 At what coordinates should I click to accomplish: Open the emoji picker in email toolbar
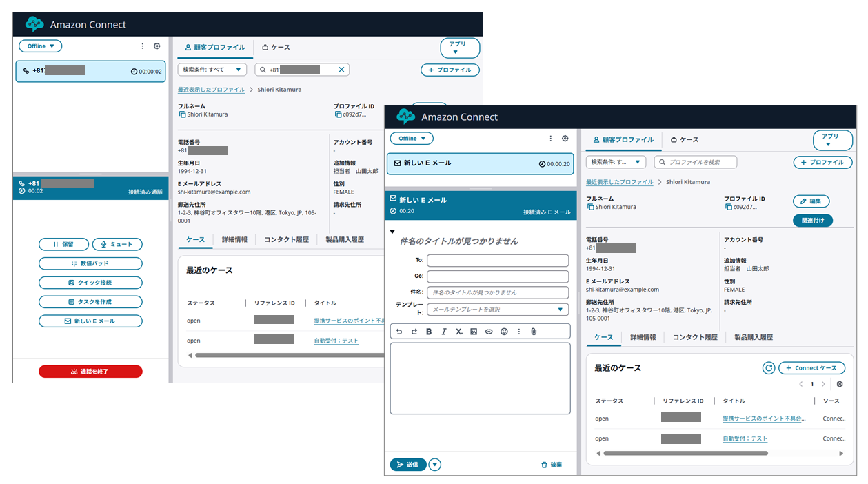(x=504, y=332)
